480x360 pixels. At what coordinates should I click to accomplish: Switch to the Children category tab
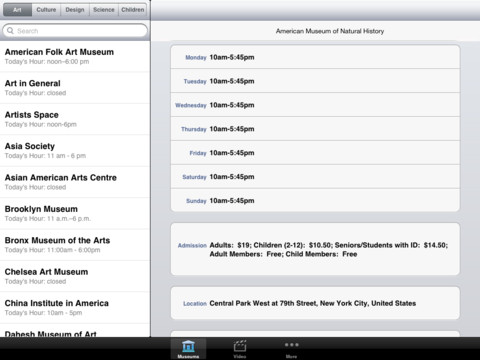[x=133, y=10]
